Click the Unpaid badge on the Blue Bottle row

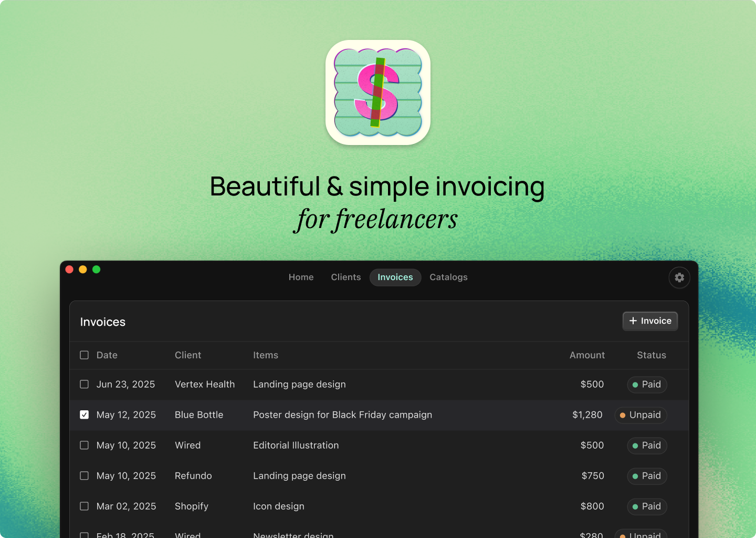click(640, 415)
